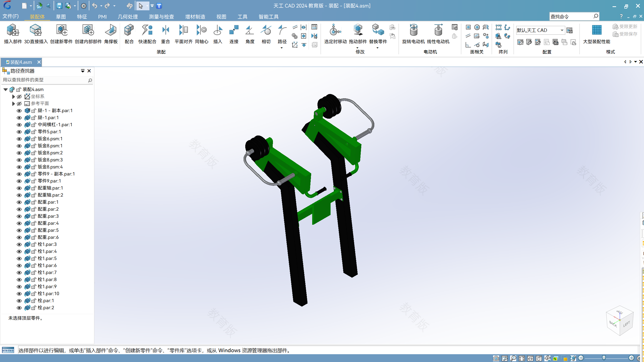The width and height of the screenshot is (644, 362).
Task: Show the hidden 参考平面 via eye icon
Action: click(19, 104)
